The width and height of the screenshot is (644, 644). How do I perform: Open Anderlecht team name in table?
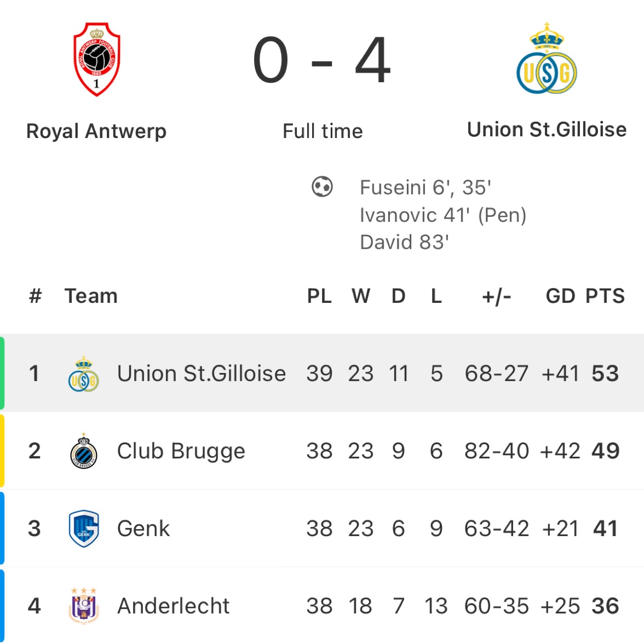pos(173,606)
